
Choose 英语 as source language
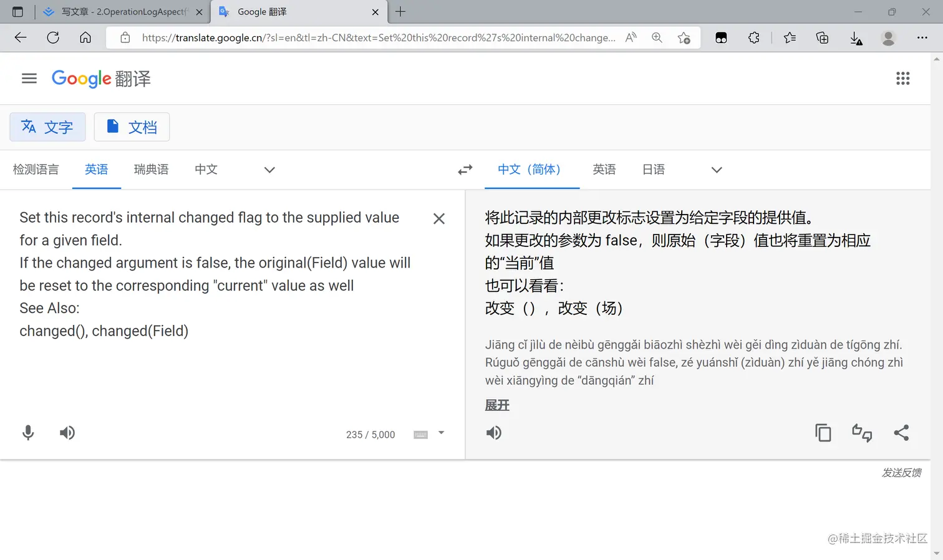97,170
